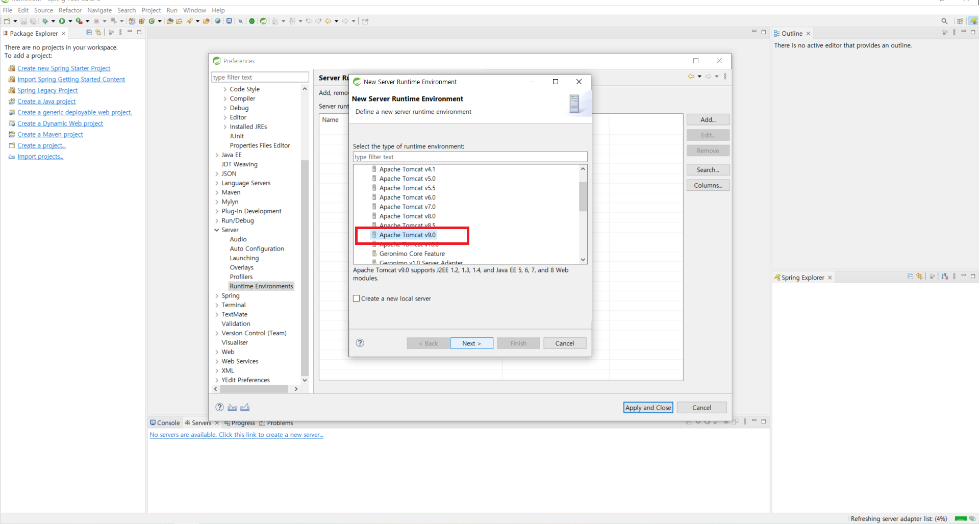Switch to the Progress tab
This screenshot has width=980, height=524.
239,422
